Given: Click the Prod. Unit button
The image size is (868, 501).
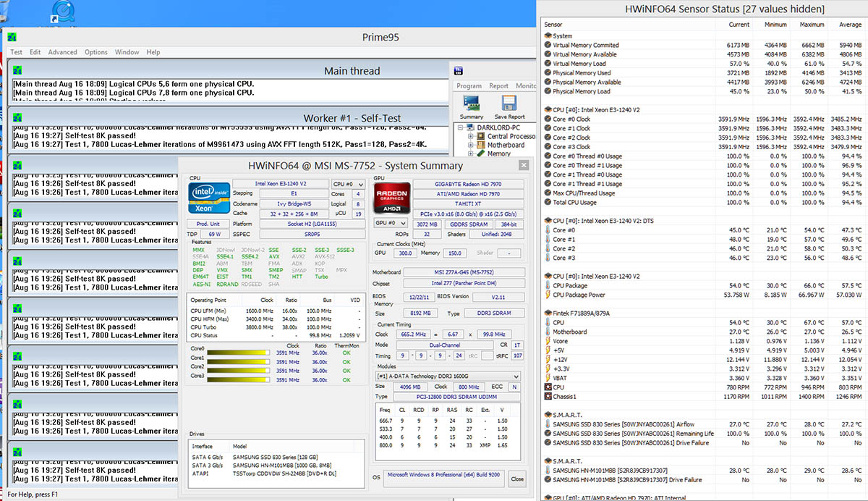Looking at the screenshot, I should [x=208, y=224].
